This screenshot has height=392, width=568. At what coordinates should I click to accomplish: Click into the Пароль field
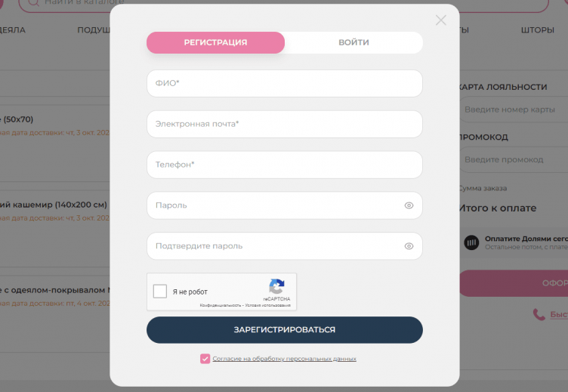coord(272,205)
